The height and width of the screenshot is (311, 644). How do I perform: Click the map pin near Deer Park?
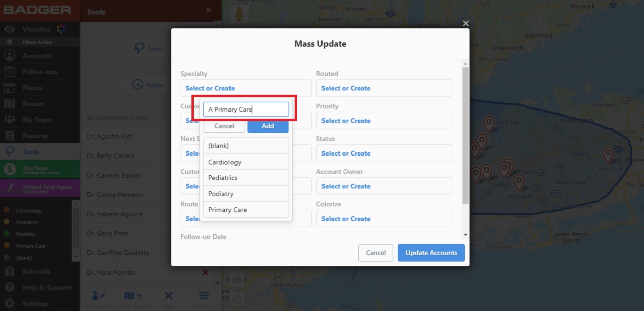point(608,155)
